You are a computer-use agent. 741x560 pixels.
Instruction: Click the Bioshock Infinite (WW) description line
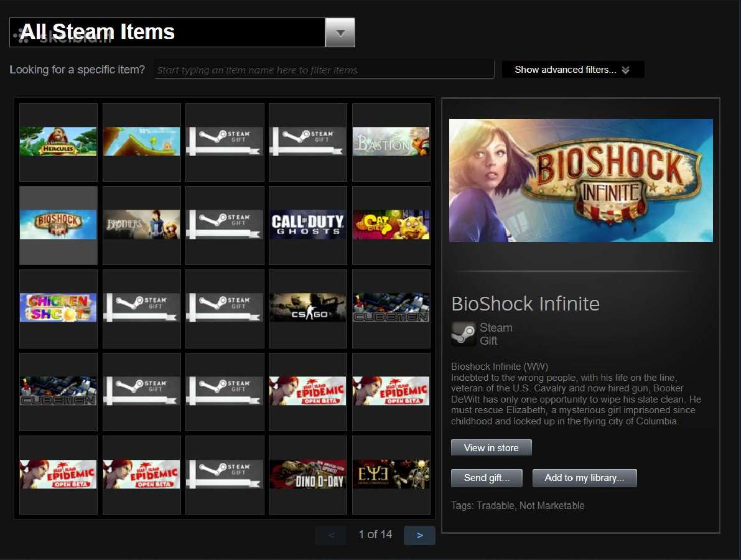[500, 366]
